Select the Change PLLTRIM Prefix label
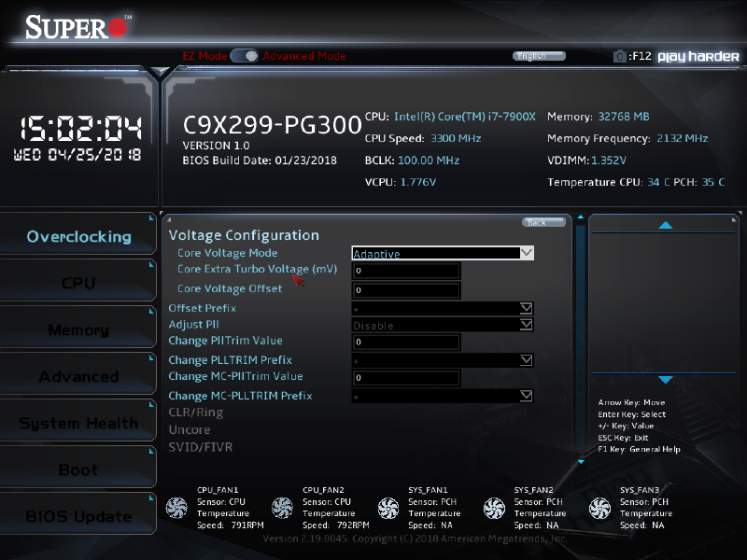 coord(230,360)
